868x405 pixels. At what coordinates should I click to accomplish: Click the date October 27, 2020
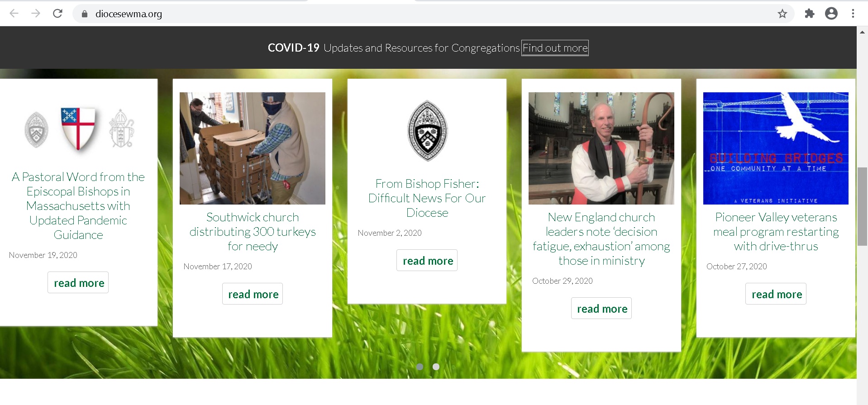point(737,267)
